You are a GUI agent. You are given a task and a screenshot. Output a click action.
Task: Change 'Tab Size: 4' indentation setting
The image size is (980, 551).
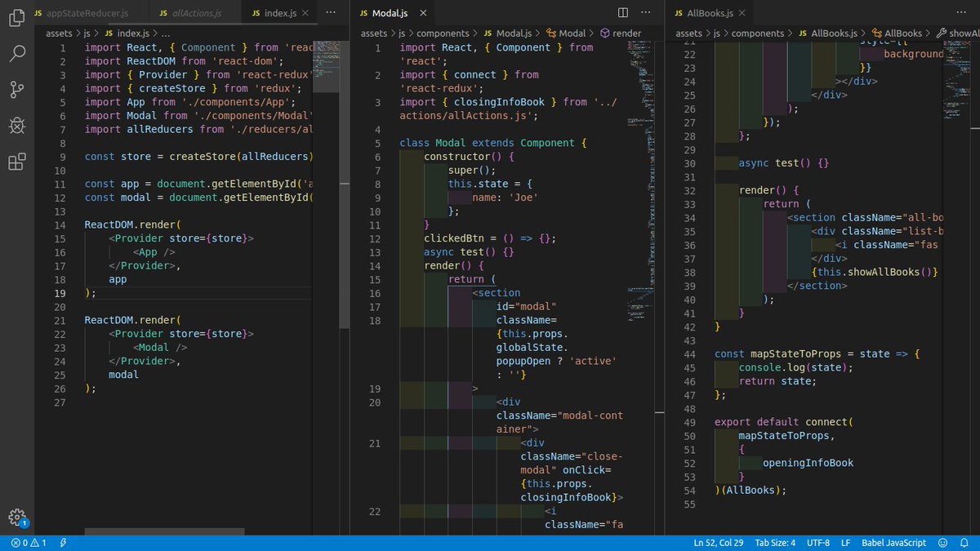(775, 543)
